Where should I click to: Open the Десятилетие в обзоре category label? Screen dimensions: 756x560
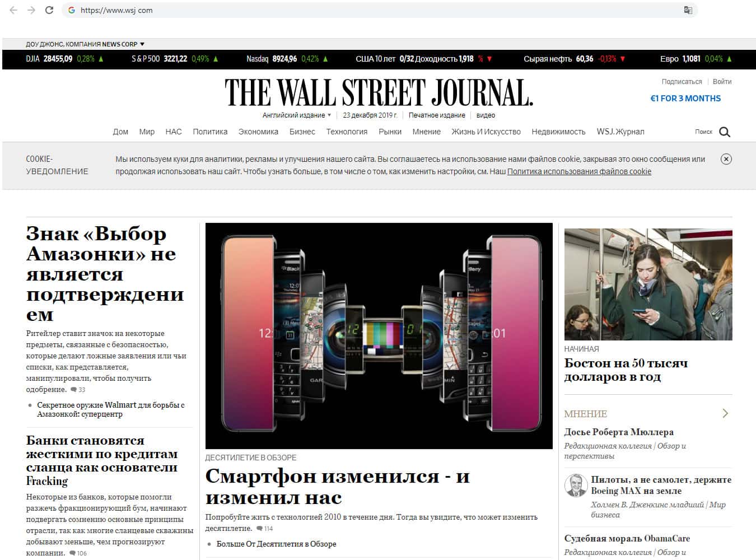[x=251, y=458]
